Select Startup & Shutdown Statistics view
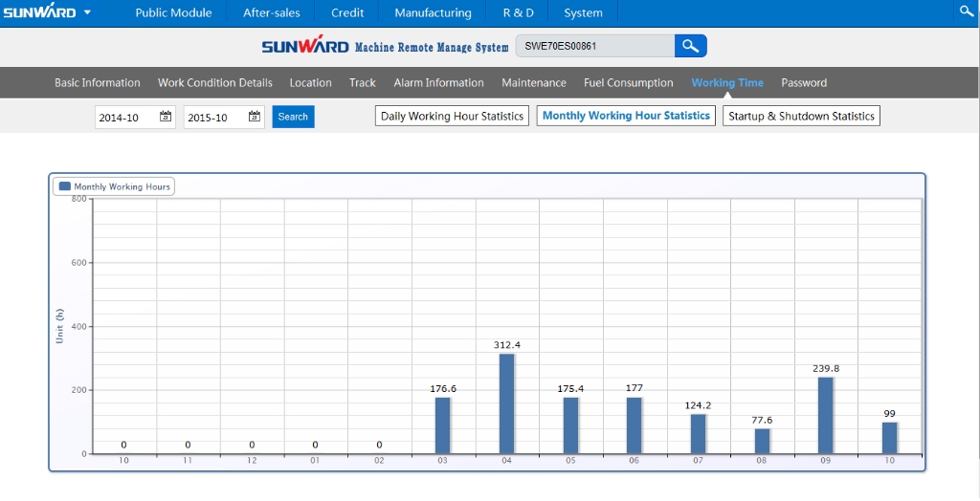The width and height of the screenshot is (980, 501). click(801, 117)
